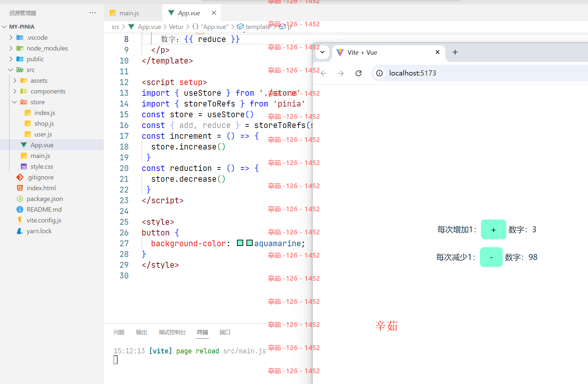Go forward in the browser

coord(341,73)
